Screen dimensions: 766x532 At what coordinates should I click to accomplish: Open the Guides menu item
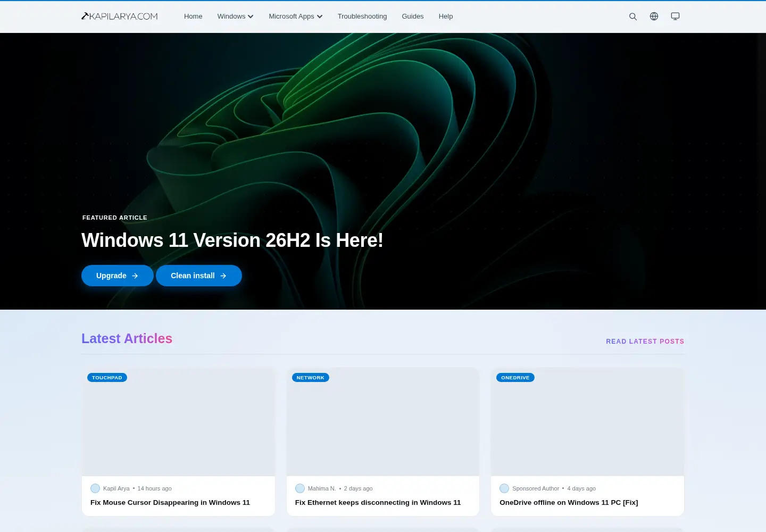(413, 16)
